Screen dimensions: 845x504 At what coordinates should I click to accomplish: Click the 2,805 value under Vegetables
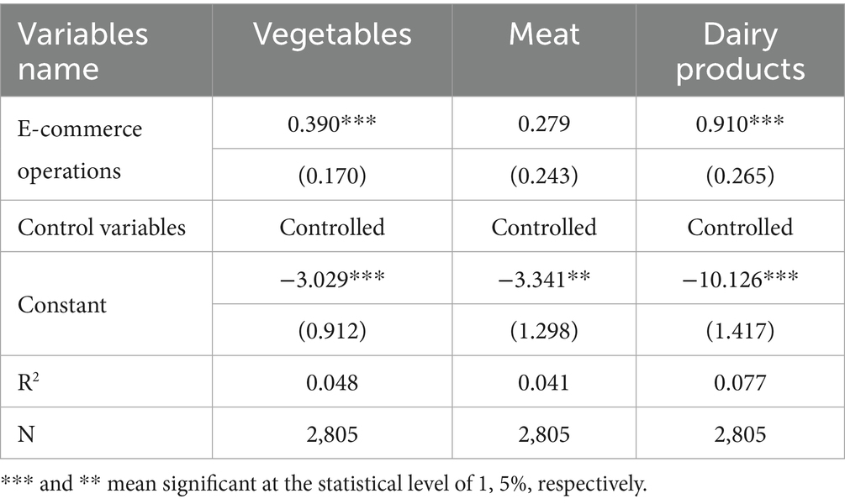tap(332, 433)
